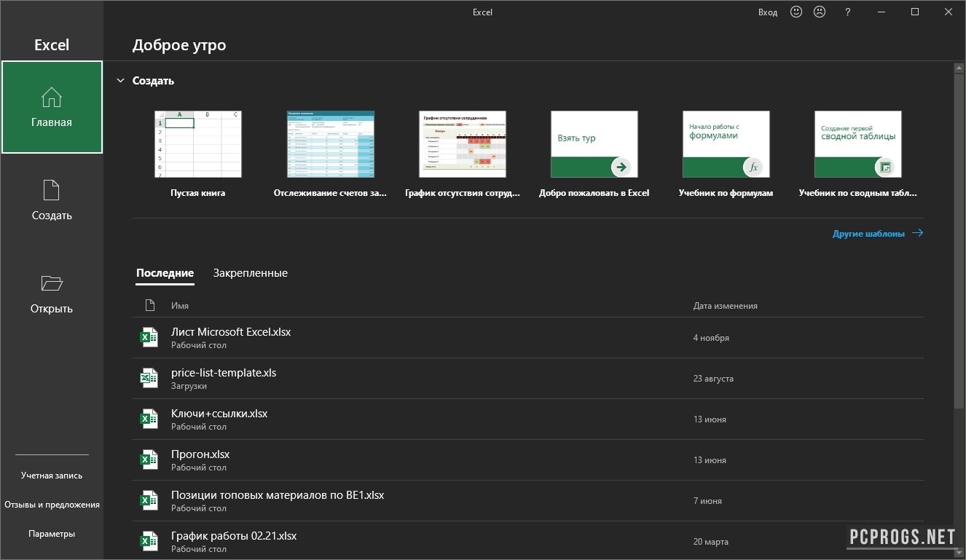Sign in using the Вход button
966x560 pixels.
coord(768,12)
